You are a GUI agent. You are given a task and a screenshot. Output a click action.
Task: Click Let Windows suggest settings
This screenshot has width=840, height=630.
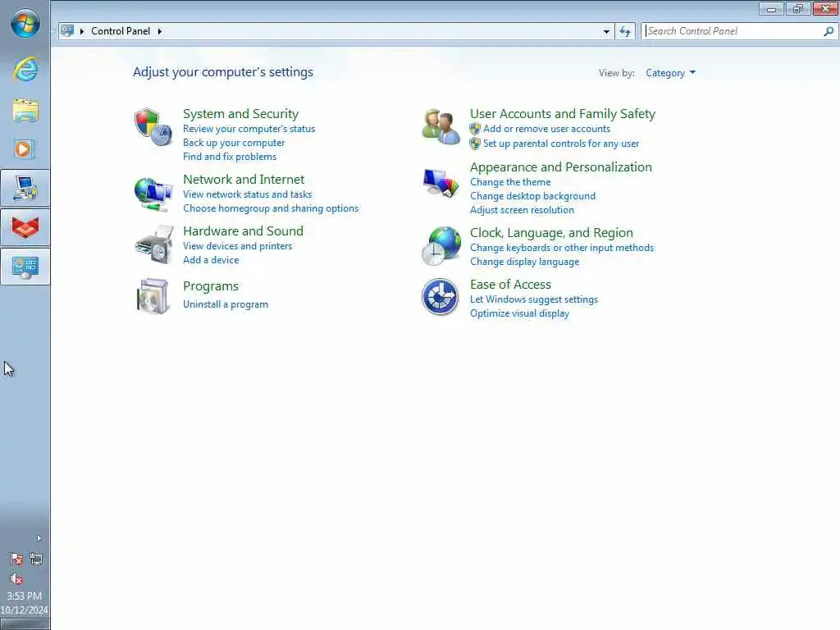(x=533, y=299)
